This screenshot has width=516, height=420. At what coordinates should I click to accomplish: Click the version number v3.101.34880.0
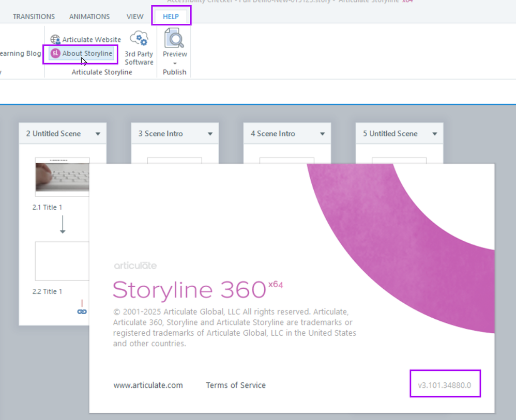tap(445, 385)
